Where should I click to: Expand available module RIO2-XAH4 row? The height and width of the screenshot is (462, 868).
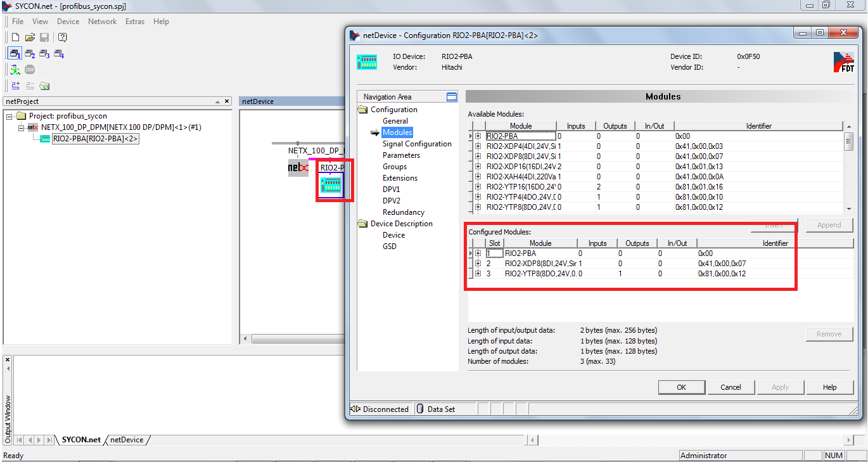(478, 177)
